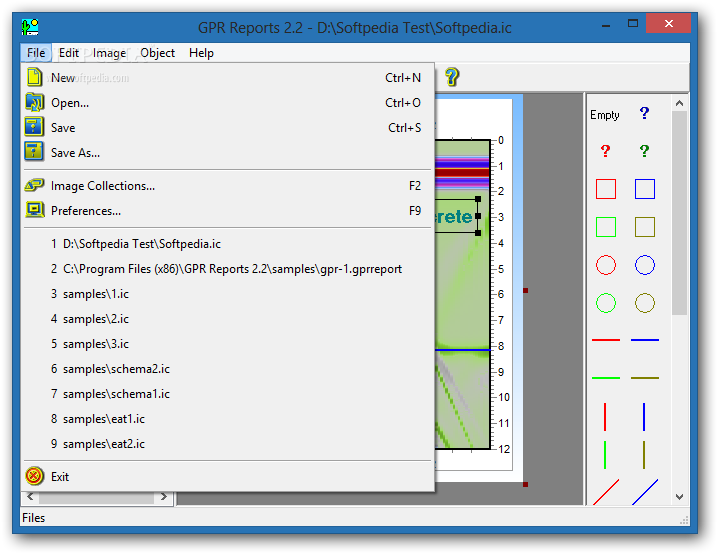Image resolution: width=718 pixels, height=554 pixels.
Task: Choose Exit from the File menu
Action: [x=228, y=477]
